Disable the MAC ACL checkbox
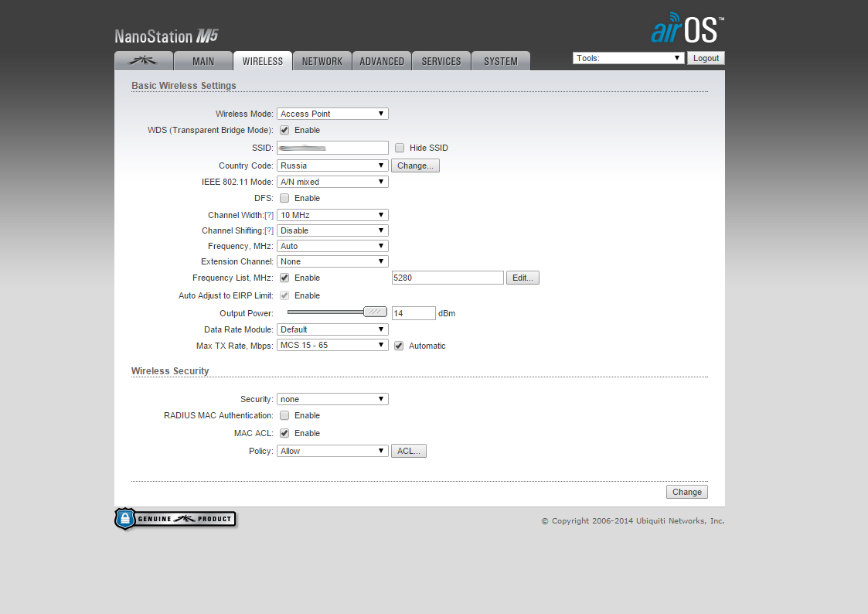Image resolution: width=868 pixels, height=614 pixels. (284, 433)
